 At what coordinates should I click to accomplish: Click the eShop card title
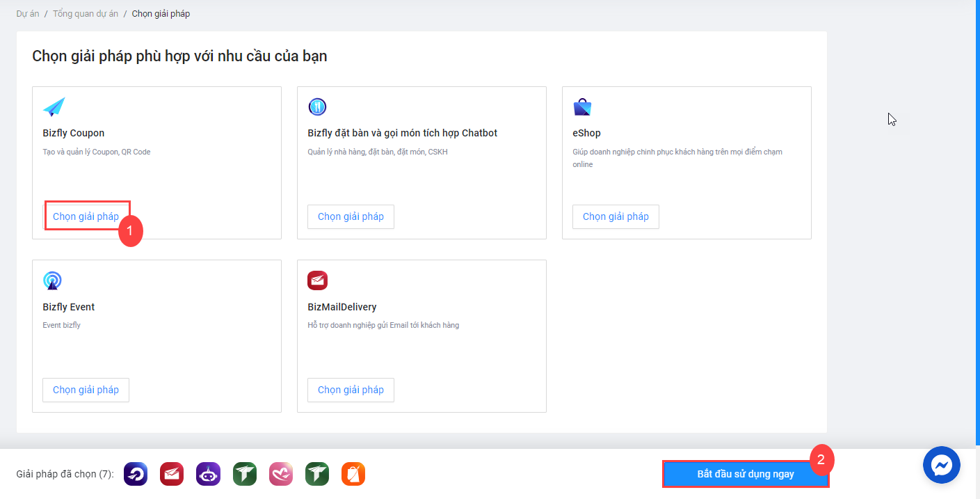(x=586, y=133)
